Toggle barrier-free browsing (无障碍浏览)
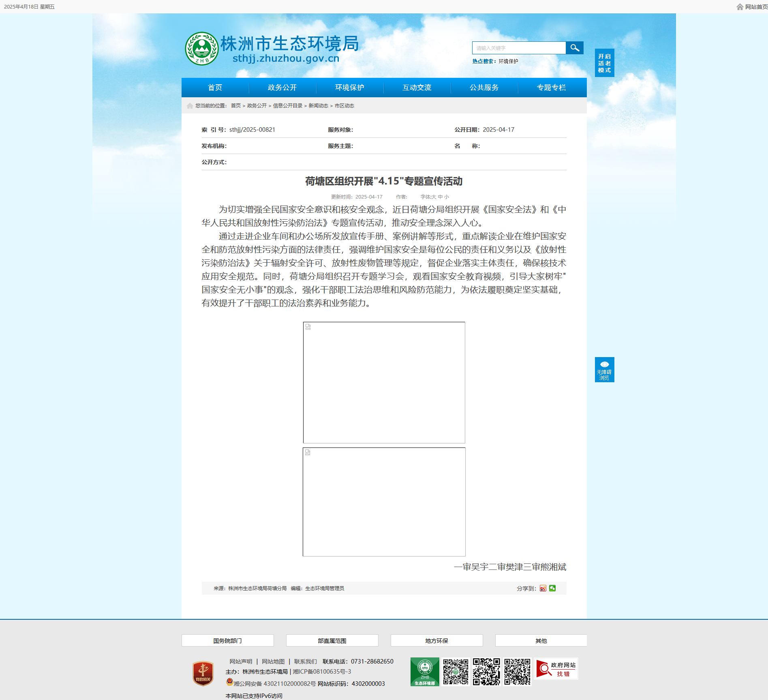This screenshot has width=768, height=700. tap(604, 370)
